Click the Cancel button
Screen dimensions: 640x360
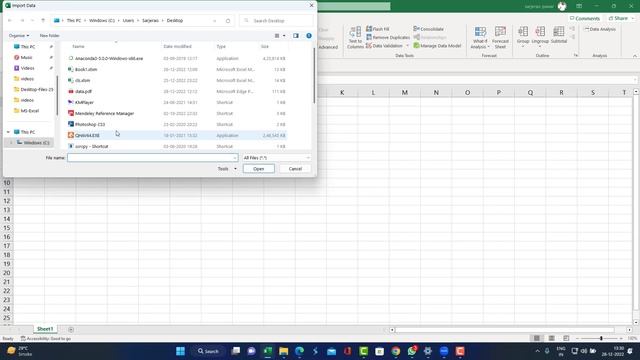(295, 169)
